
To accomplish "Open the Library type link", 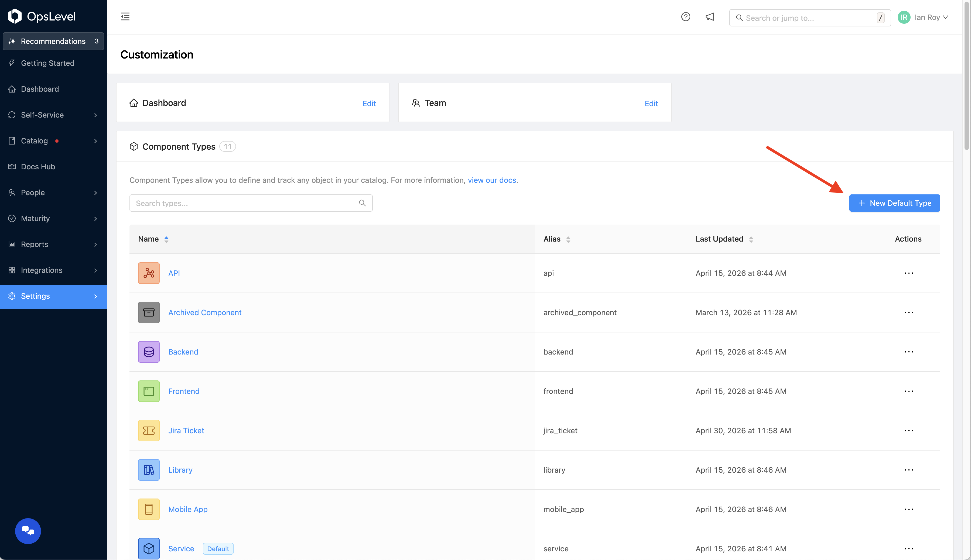I will 180,470.
